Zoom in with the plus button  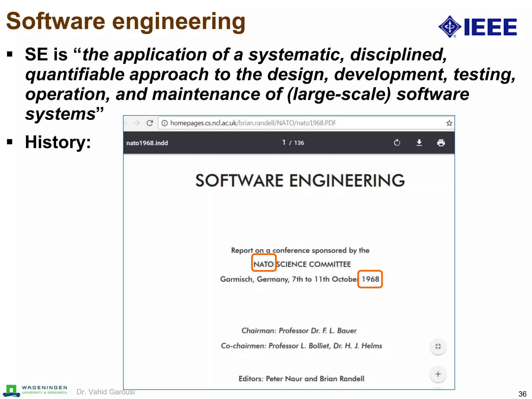[438, 374]
